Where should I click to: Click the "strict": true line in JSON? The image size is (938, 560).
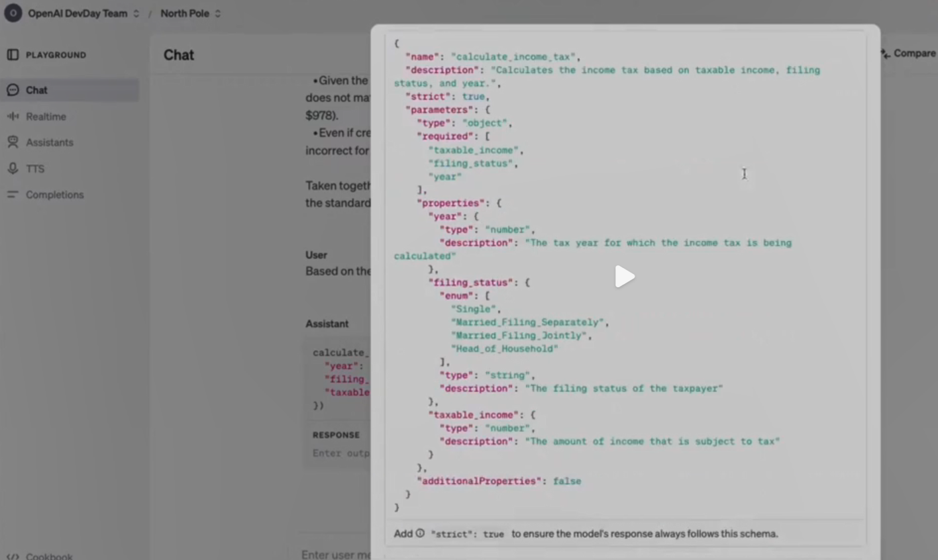pyautogui.click(x=447, y=97)
